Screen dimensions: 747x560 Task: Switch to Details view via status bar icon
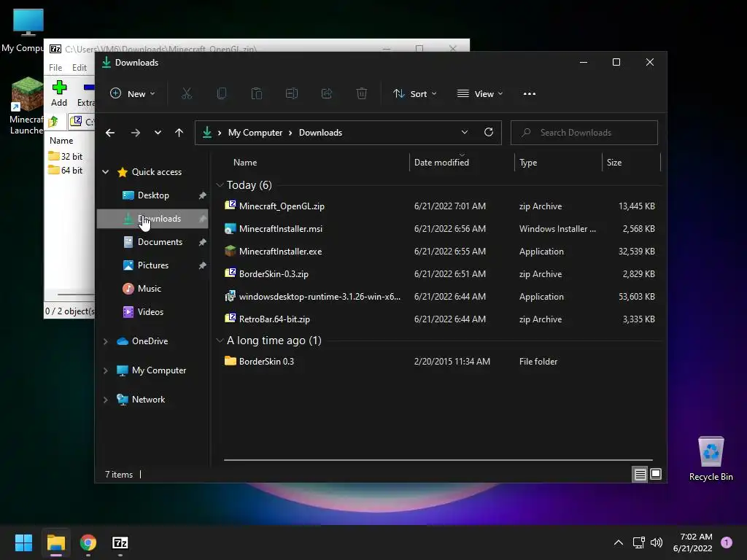click(x=640, y=474)
